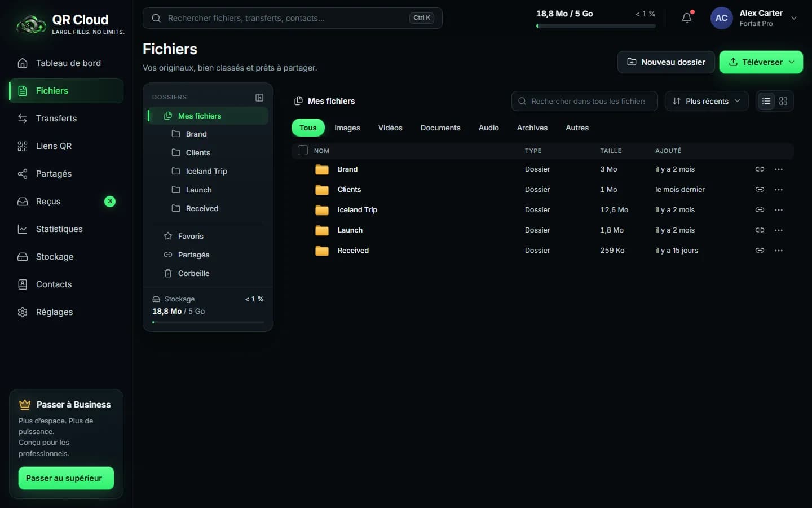
Task: Click the Received folder icon in file list
Action: coord(322,251)
